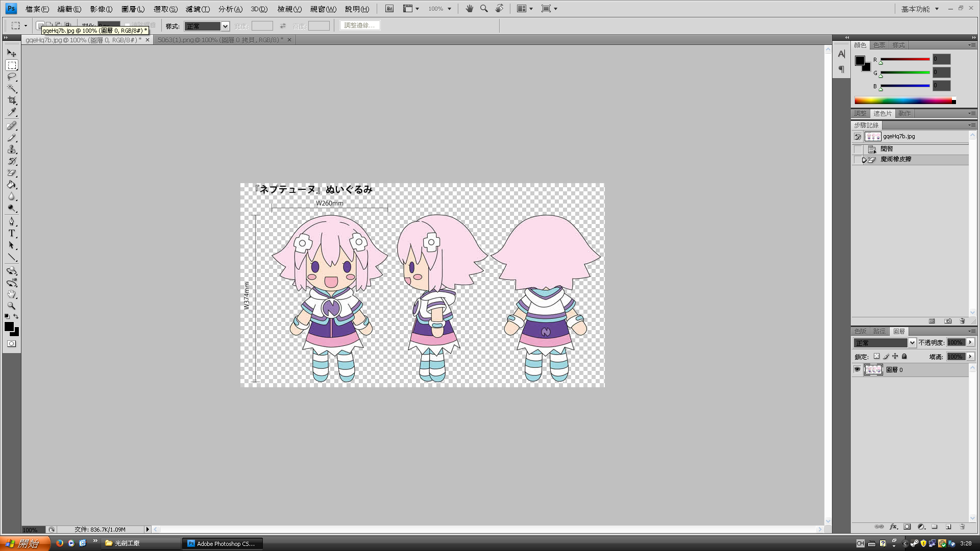This screenshot has height=551, width=980.
Task: Click the add layer style fx icon
Action: (x=893, y=527)
